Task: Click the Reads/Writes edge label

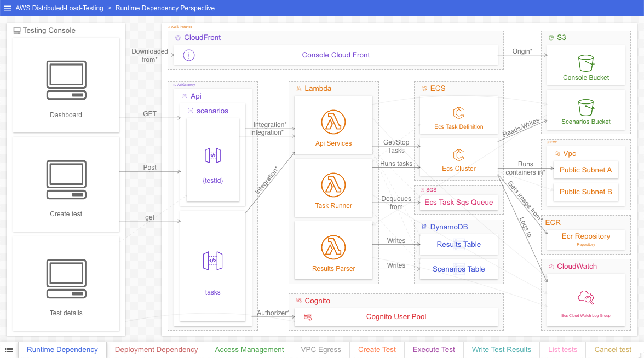Action: (521, 128)
